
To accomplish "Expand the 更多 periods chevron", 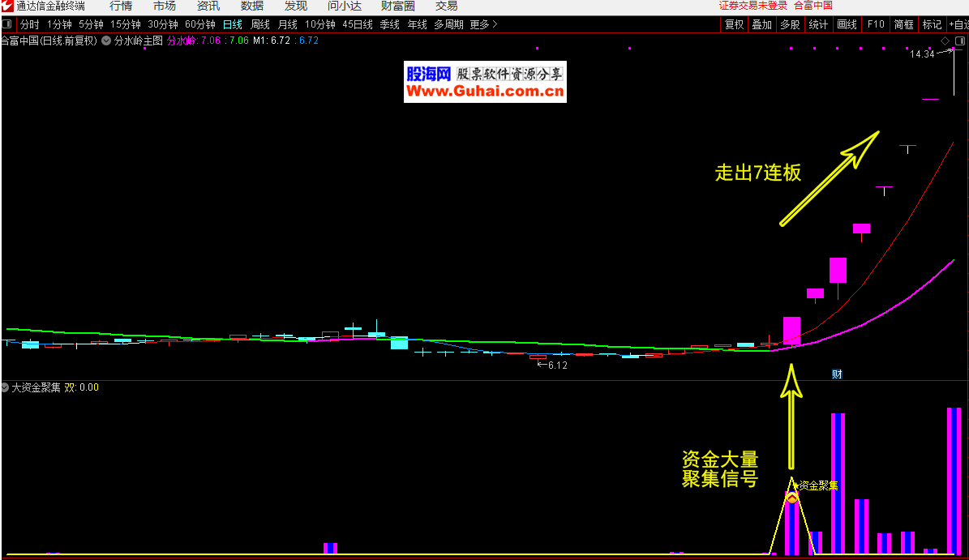I will pyautogui.click(x=495, y=24).
